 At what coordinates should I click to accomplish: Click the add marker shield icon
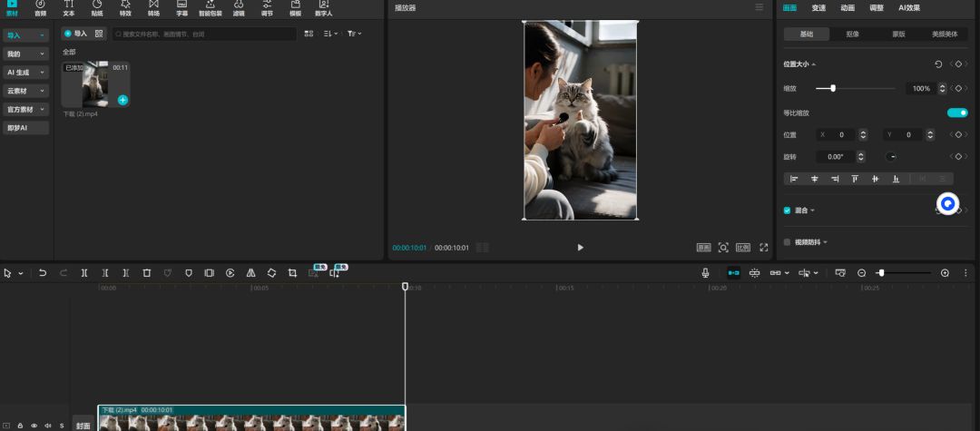pos(189,273)
